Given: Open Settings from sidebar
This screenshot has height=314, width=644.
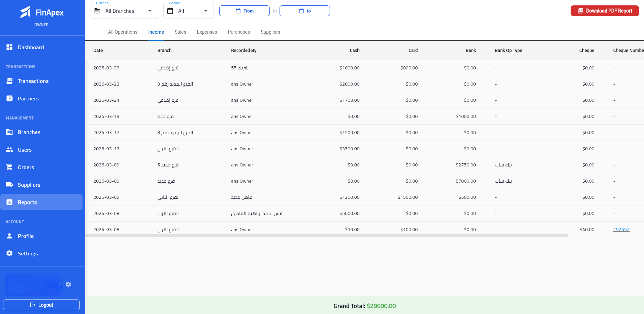Looking at the screenshot, I should pos(41,253).
